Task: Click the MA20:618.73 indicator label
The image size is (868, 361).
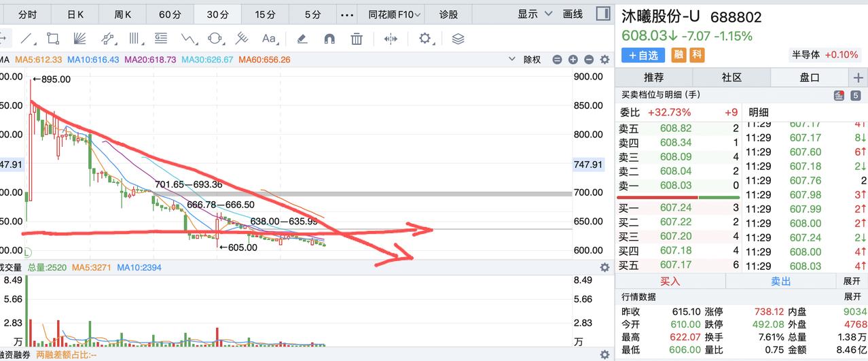Action: (x=151, y=60)
